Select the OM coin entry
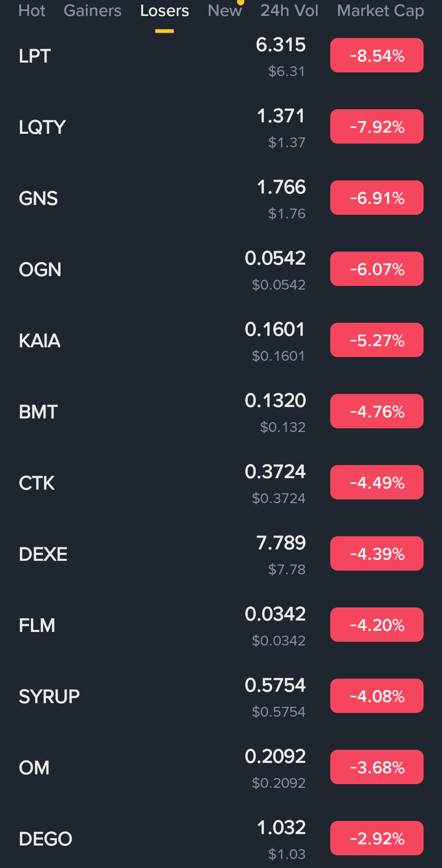The image size is (442, 868). click(x=221, y=767)
